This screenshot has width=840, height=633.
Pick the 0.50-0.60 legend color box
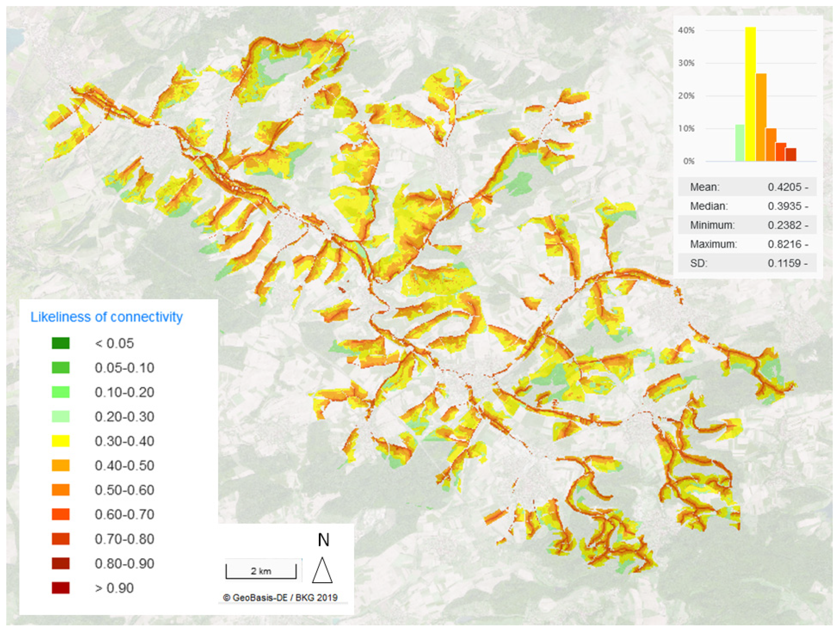[x=61, y=490]
